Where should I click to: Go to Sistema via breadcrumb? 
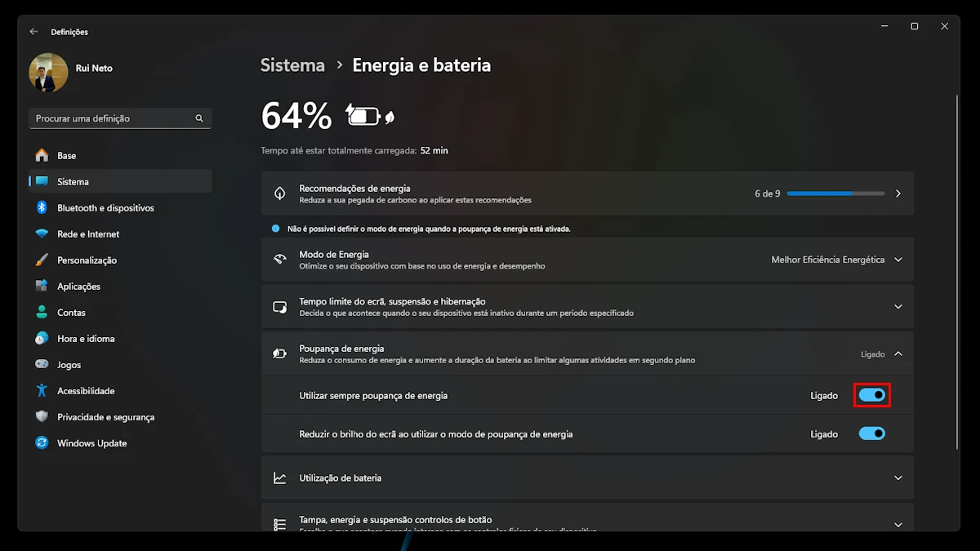coord(292,65)
